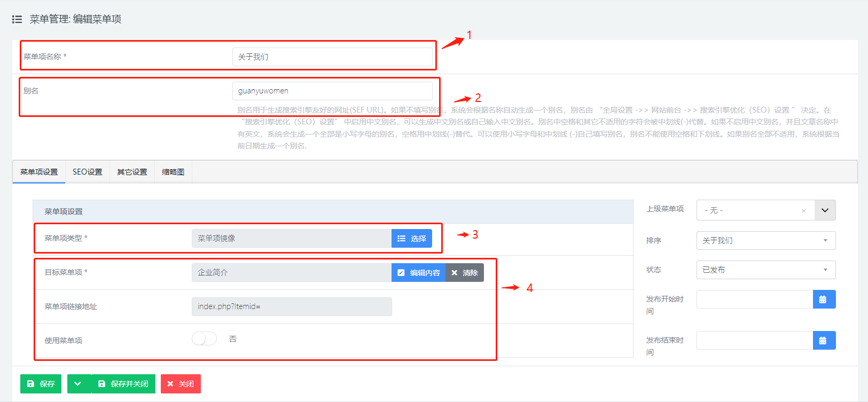
Task: Open the 排序 dropdown
Action: pos(765,241)
